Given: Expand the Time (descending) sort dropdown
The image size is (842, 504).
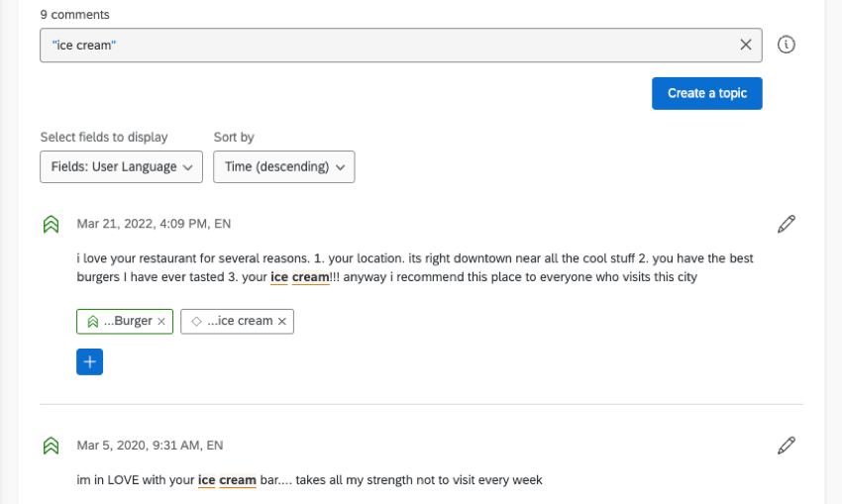Looking at the screenshot, I should 283,166.
